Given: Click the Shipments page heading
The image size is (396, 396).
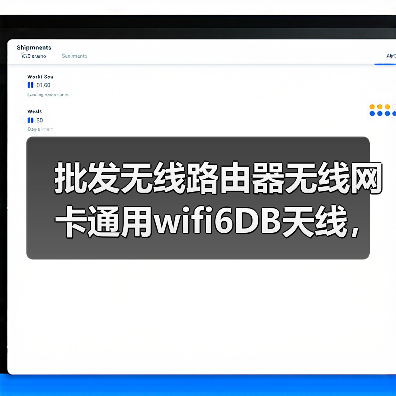Looking at the screenshot, I should click(34, 47).
